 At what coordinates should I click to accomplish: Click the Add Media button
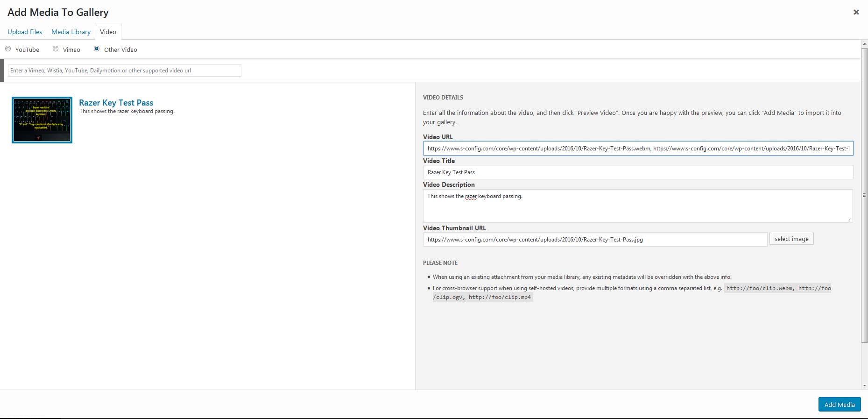tap(840, 405)
